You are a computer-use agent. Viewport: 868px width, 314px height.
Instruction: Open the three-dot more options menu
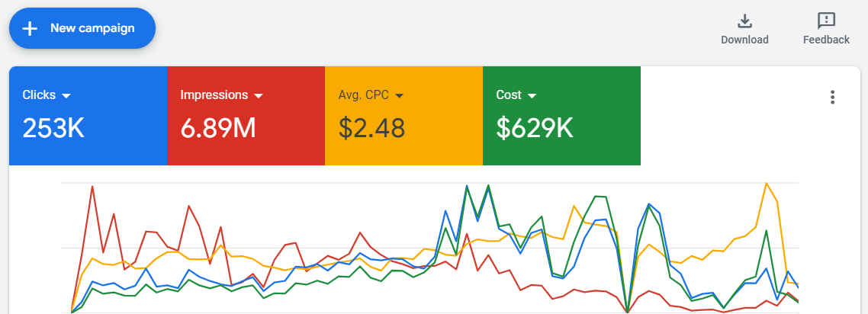(832, 97)
